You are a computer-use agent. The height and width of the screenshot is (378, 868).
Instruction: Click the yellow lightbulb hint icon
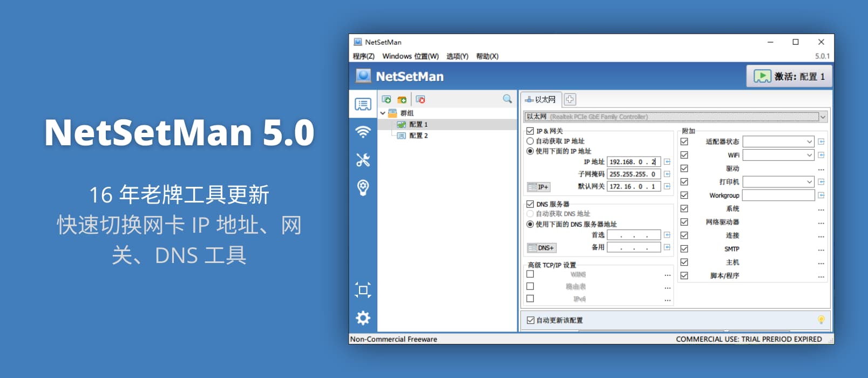[x=821, y=320]
